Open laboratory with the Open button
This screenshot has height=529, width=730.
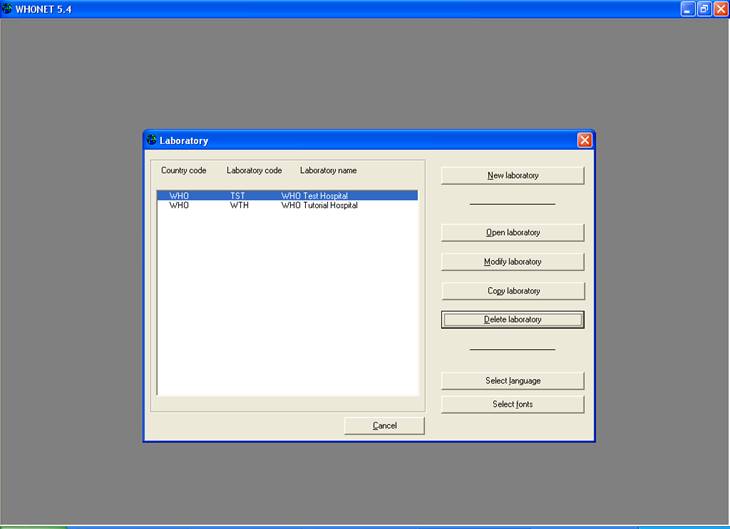513,232
